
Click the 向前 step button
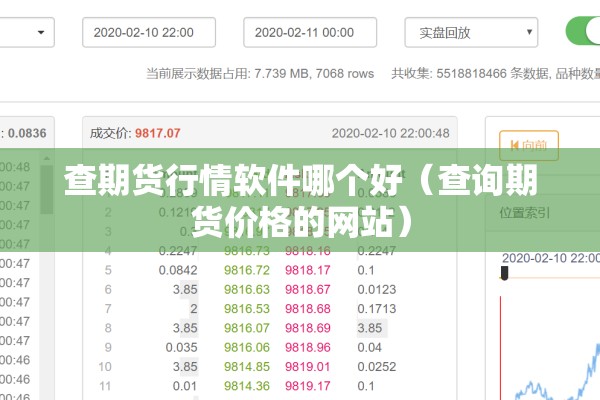[x=529, y=145]
